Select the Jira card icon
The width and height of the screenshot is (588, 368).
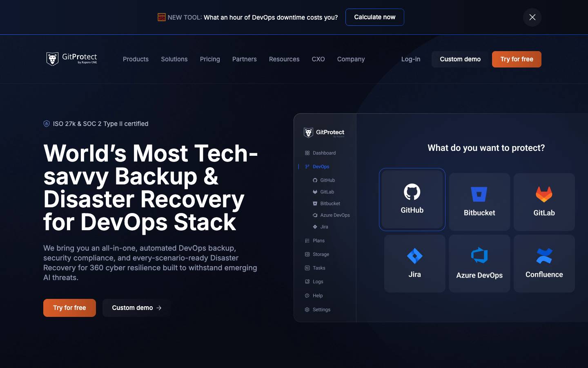tap(414, 256)
